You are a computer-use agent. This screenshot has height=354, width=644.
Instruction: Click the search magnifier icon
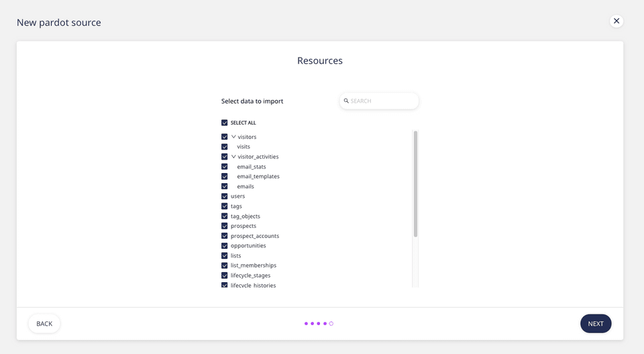[346, 101]
